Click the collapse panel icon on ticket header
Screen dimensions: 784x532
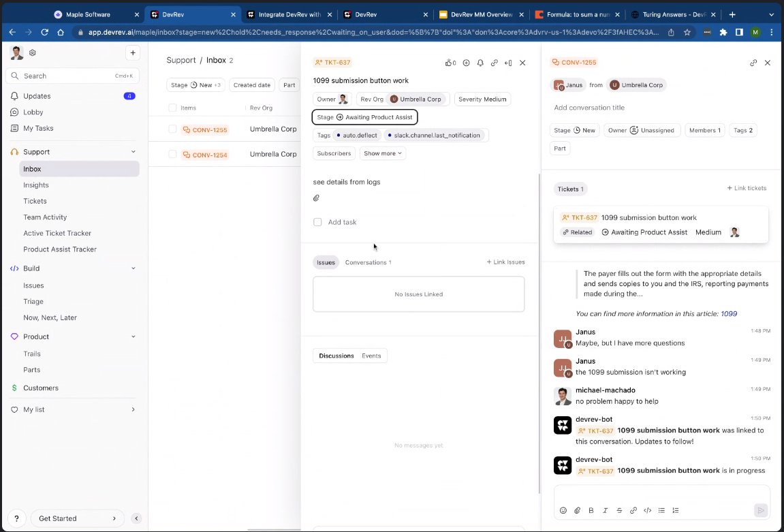coord(508,63)
